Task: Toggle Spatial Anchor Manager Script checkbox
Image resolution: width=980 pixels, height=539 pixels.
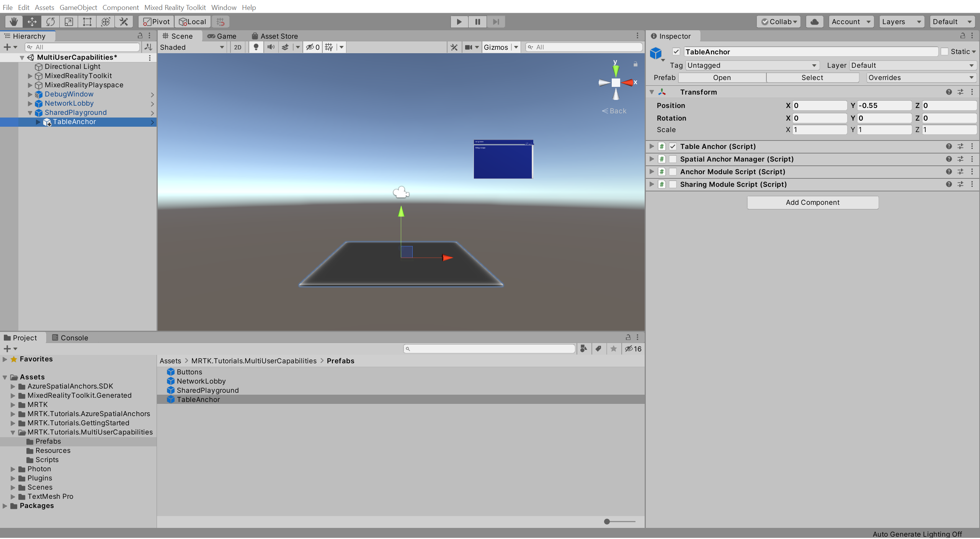Action: (672, 158)
